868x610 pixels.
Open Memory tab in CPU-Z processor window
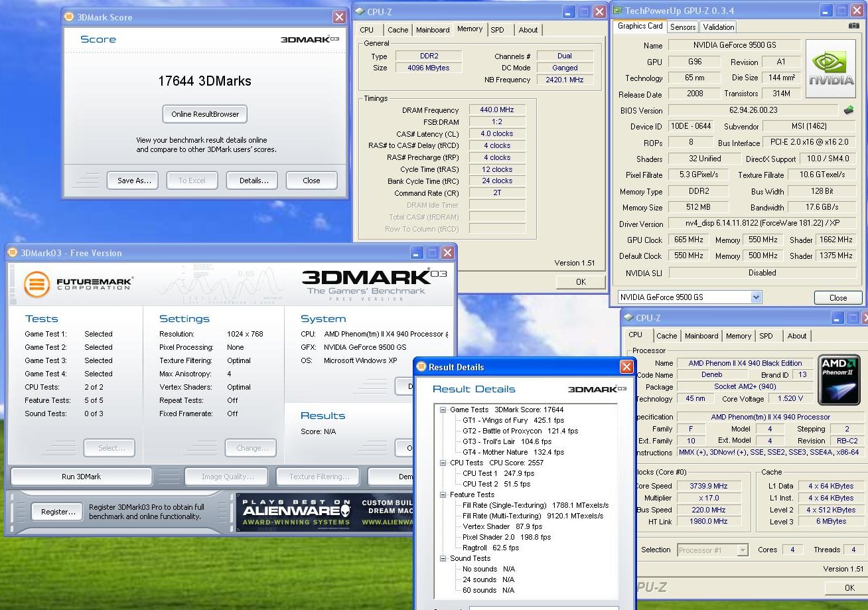coord(739,336)
